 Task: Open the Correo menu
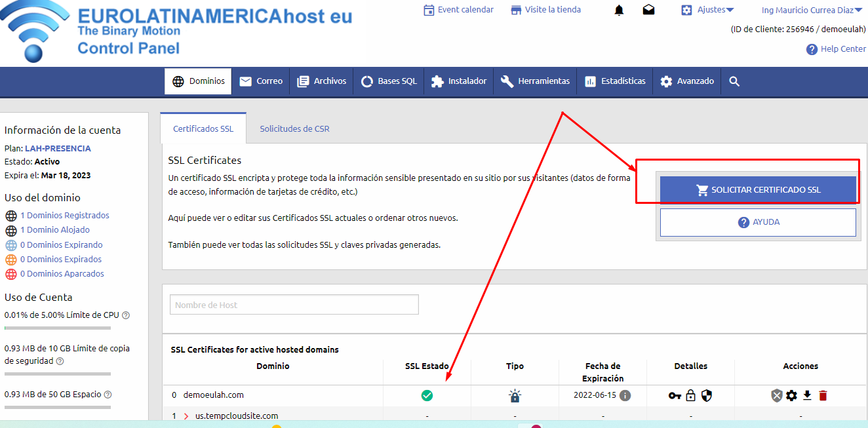(261, 81)
